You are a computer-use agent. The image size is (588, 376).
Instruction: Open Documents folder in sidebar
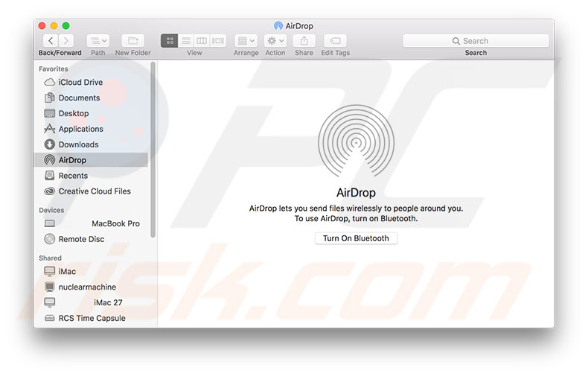91,98
